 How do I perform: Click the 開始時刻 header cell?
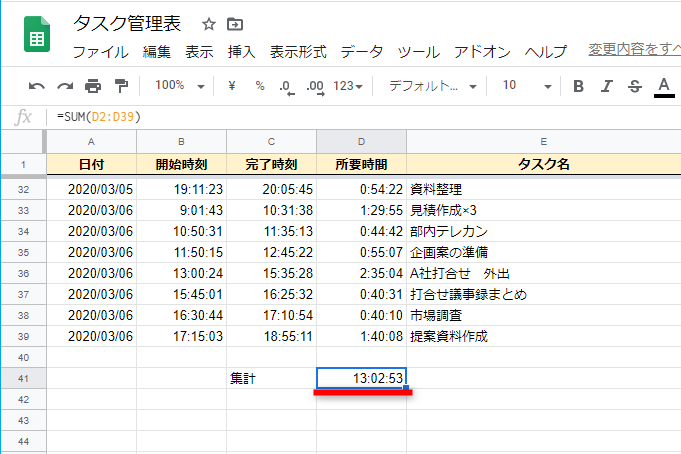182,164
